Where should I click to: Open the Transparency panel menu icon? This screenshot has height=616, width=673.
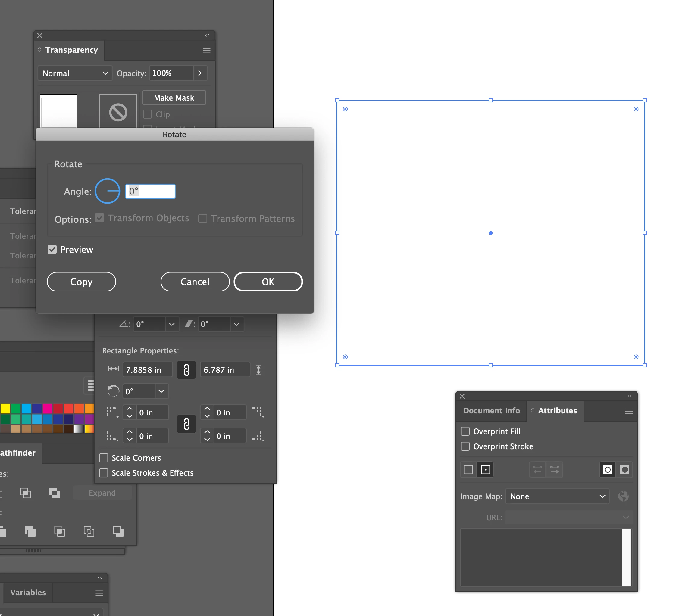tap(206, 50)
